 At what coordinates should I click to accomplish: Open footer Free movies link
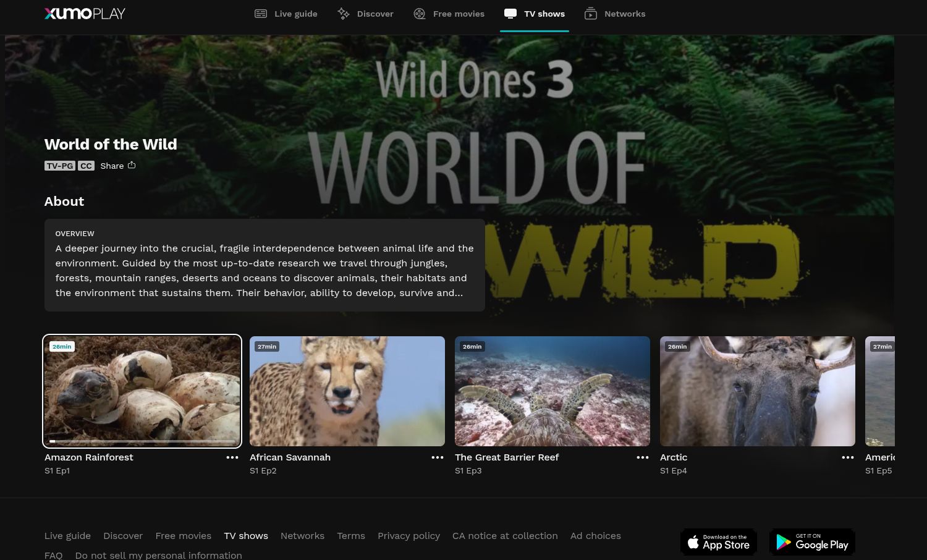tap(183, 536)
